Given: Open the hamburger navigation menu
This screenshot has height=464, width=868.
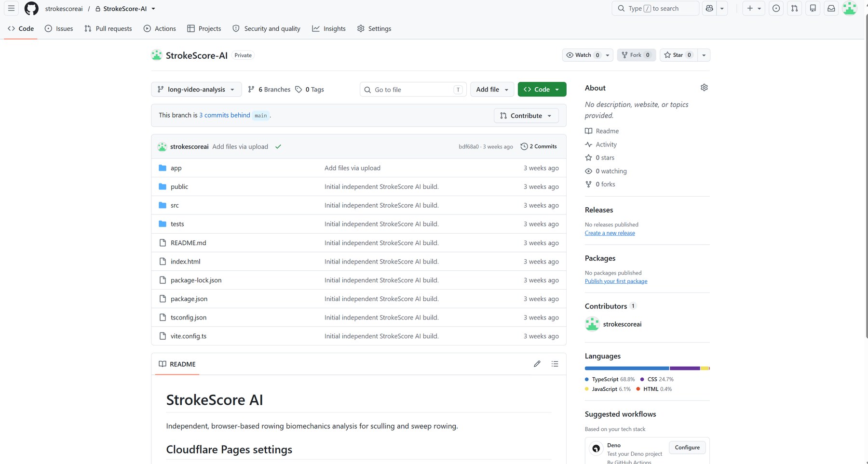Looking at the screenshot, I should coord(12,8).
